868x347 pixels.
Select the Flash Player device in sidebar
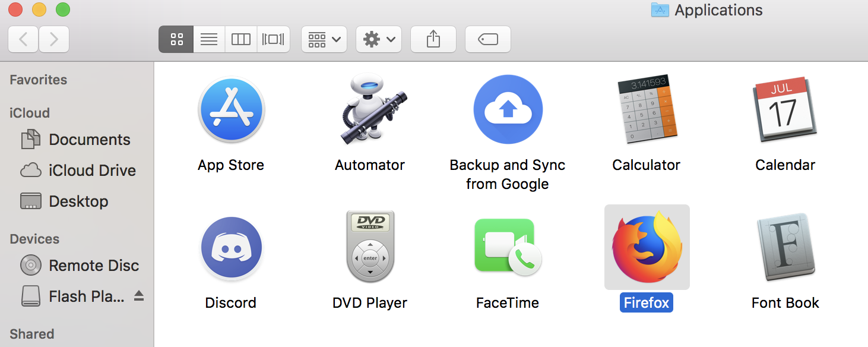(x=72, y=296)
